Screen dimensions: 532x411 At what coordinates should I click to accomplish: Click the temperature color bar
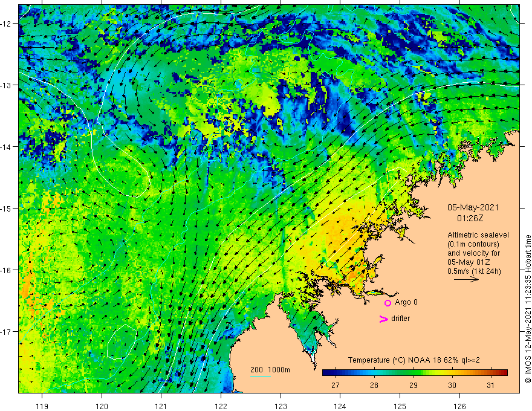(415, 373)
